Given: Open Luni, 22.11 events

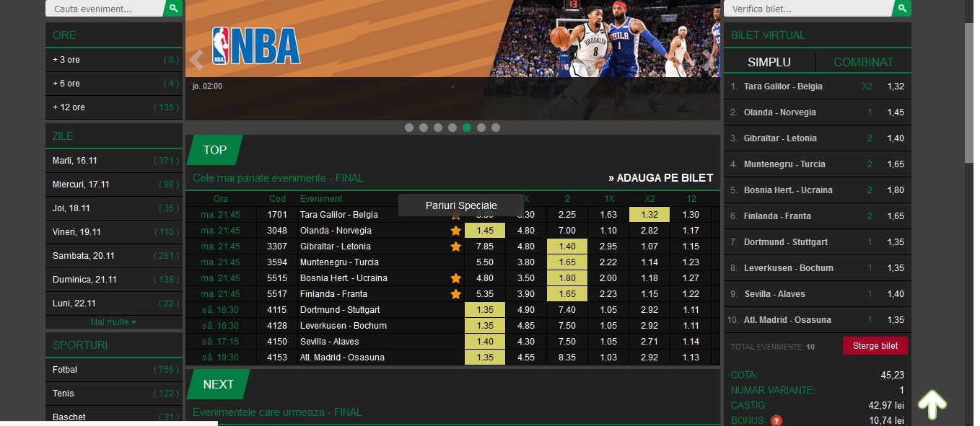Looking at the screenshot, I should [x=114, y=303].
